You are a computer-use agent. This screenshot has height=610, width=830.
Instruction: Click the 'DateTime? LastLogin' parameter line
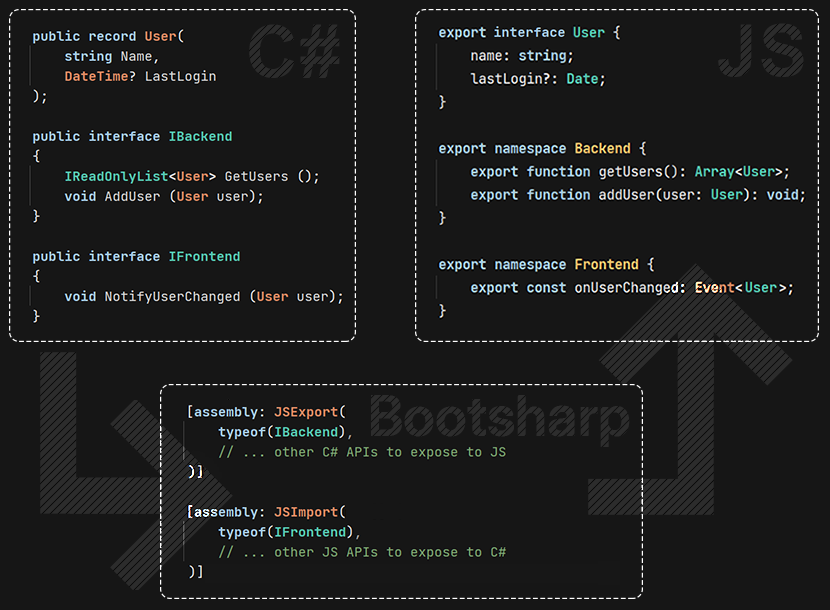pyautogui.click(x=140, y=76)
